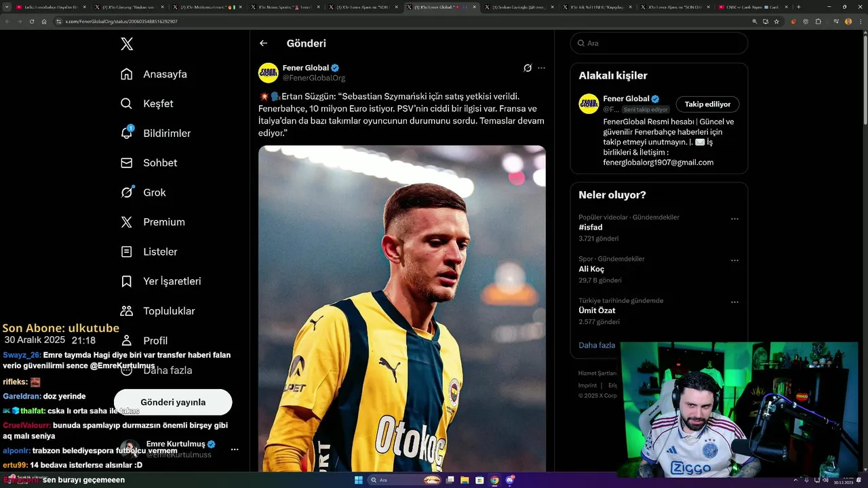Open Bildirimler notifications
The height and width of the screenshot is (488, 868).
coord(155,134)
